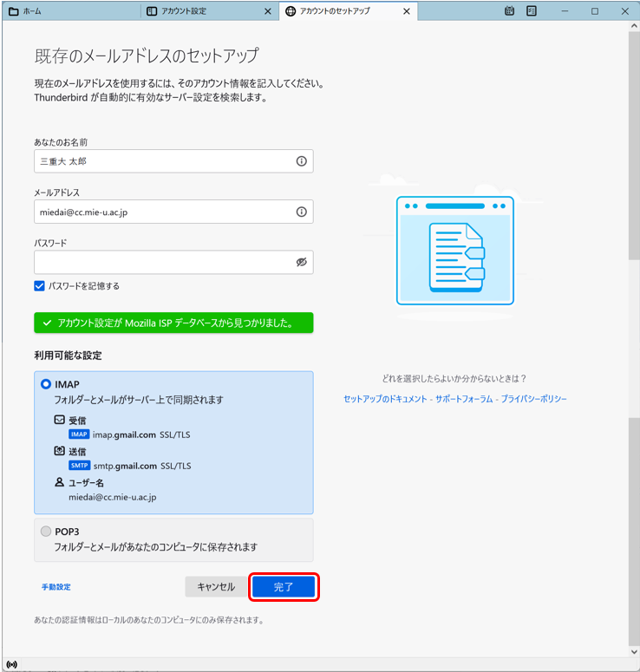
Task: Click the globe icon on アカウントのセットアップ tab
Action: [291, 11]
